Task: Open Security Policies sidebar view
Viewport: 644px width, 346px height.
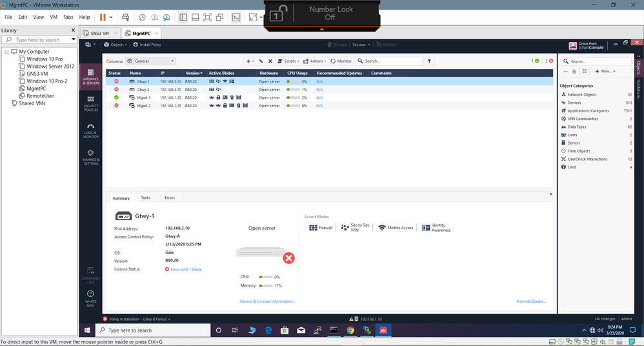Action: pos(90,103)
